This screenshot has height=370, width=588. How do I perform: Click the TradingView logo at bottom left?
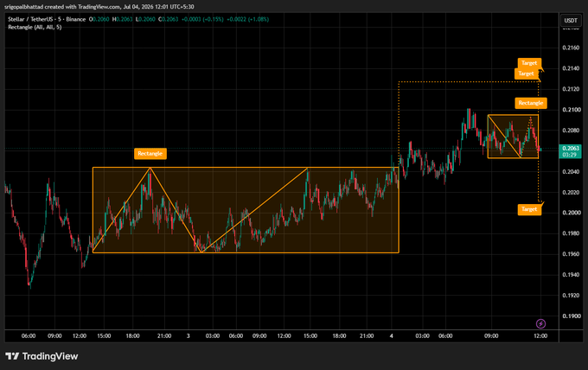click(42, 356)
